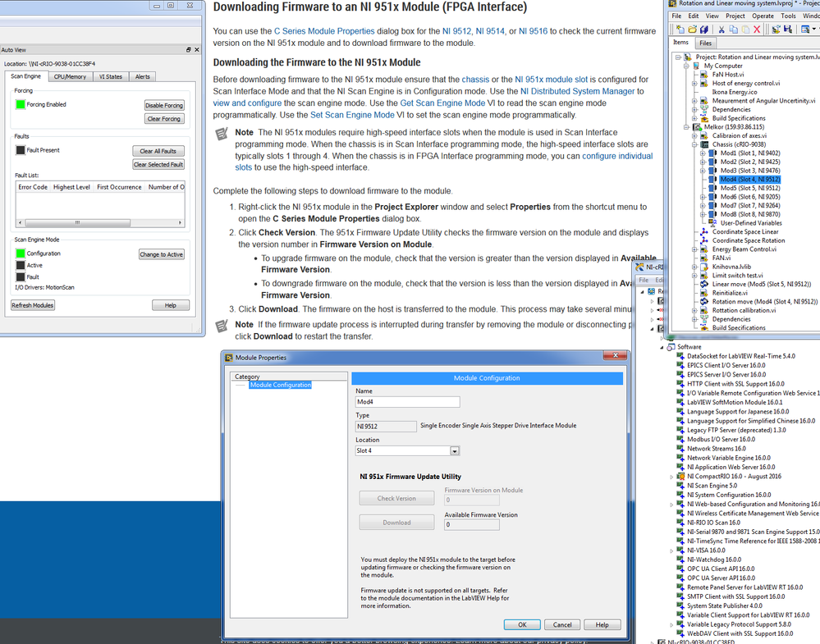Expand Energy Beam Control.vi node
The height and width of the screenshot is (644, 820).
(x=694, y=249)
